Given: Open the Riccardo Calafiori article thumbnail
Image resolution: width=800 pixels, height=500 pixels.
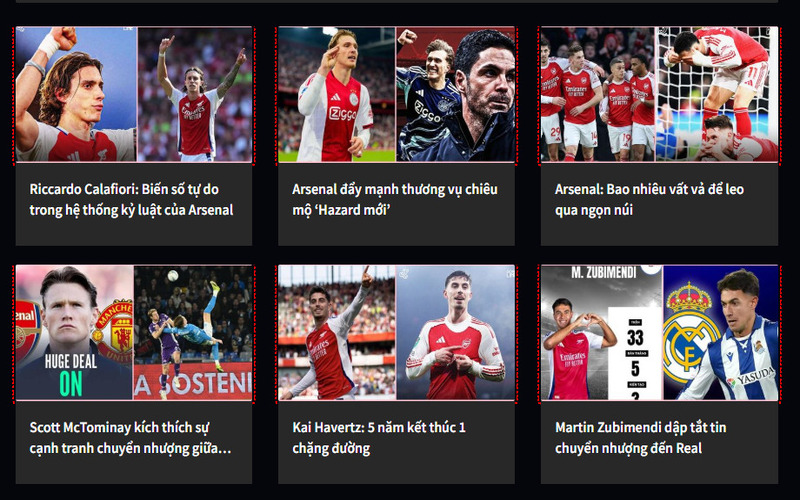Looking at the screenshot, I should pos(134,94).
